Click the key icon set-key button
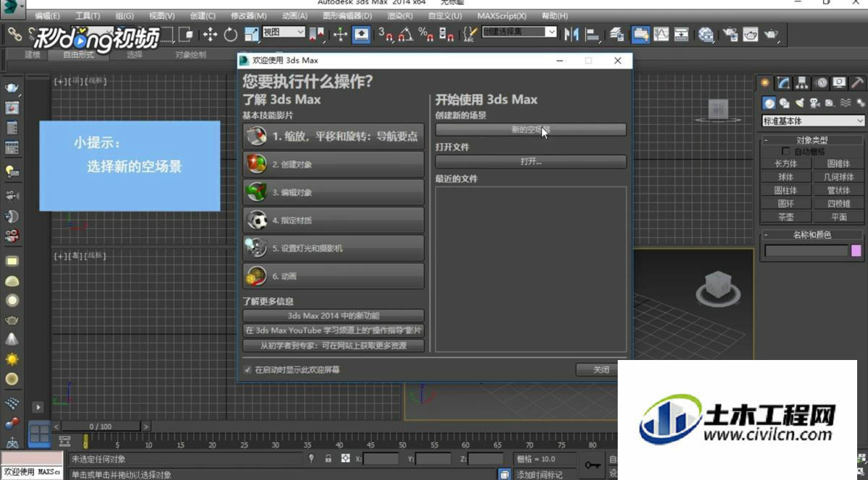This screenshot has width=868, height=480. click(x=592, y=465)
